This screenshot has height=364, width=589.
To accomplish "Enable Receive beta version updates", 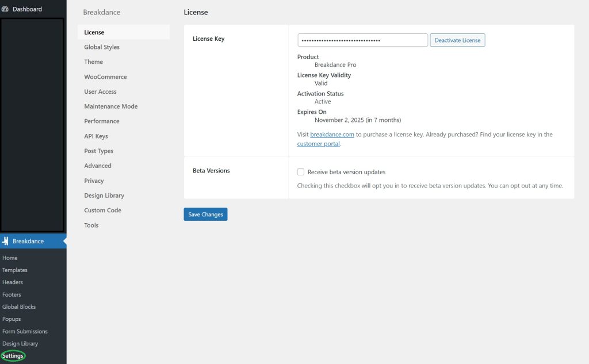I will pos(300,171).
